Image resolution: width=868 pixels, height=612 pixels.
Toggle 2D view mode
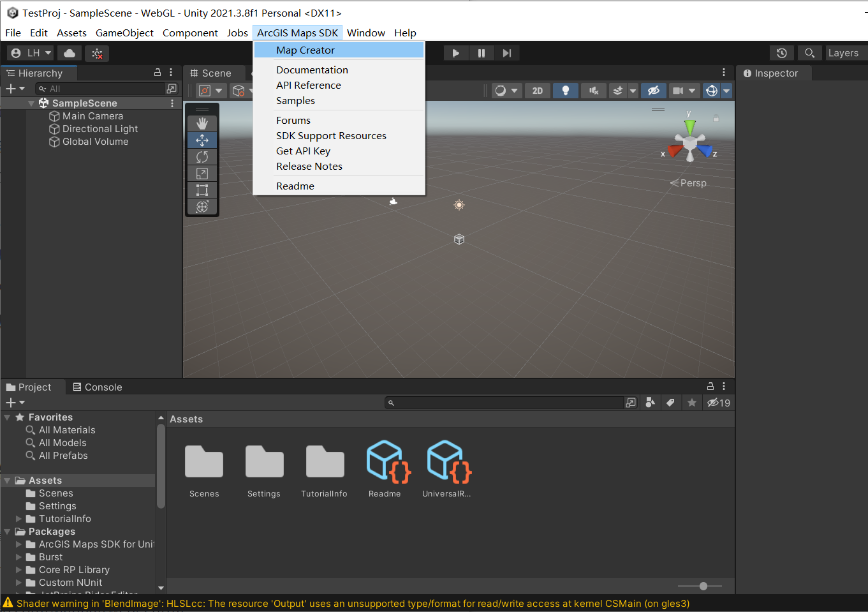538,91
